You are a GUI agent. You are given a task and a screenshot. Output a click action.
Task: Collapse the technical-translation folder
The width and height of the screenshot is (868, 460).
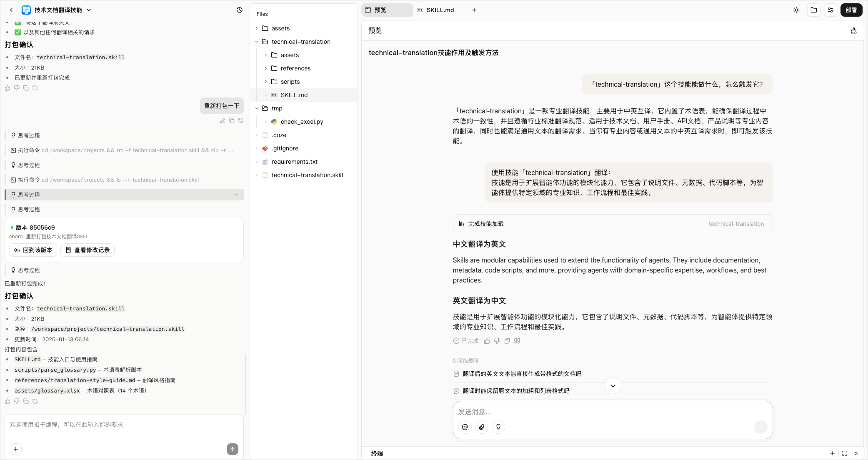(x=257, y=42)
